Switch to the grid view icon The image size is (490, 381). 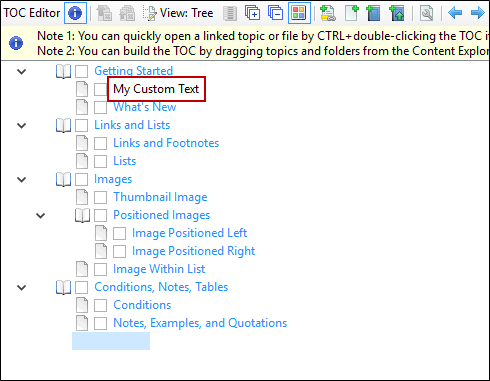click(230, 13)
